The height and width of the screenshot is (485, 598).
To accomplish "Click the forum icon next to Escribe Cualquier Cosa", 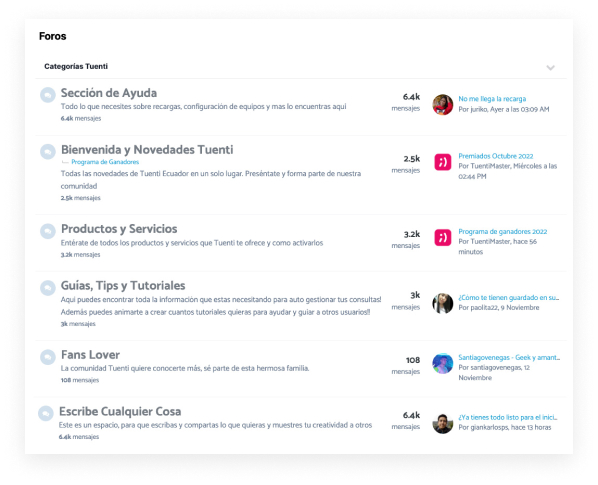I will pyautogui.click(x=46, y=413).
